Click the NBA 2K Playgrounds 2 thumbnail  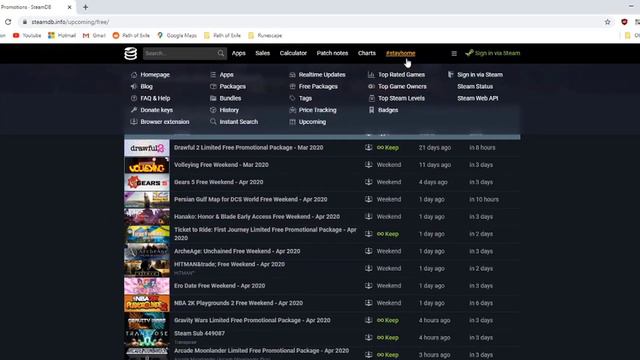(x=147, y=303)
